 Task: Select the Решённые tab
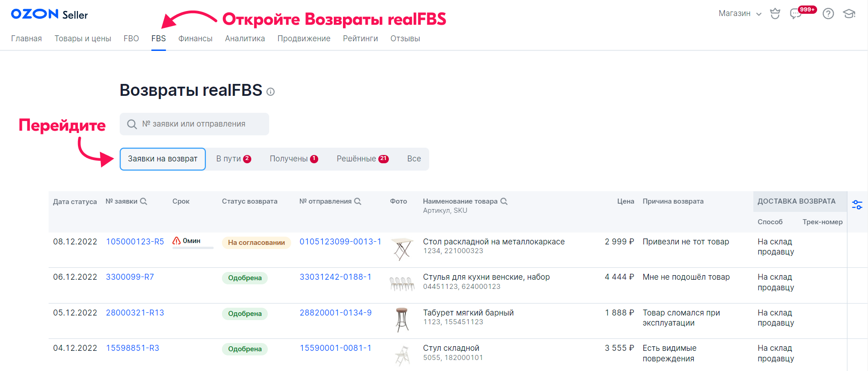pyautogui.click(x=362, y=159)
